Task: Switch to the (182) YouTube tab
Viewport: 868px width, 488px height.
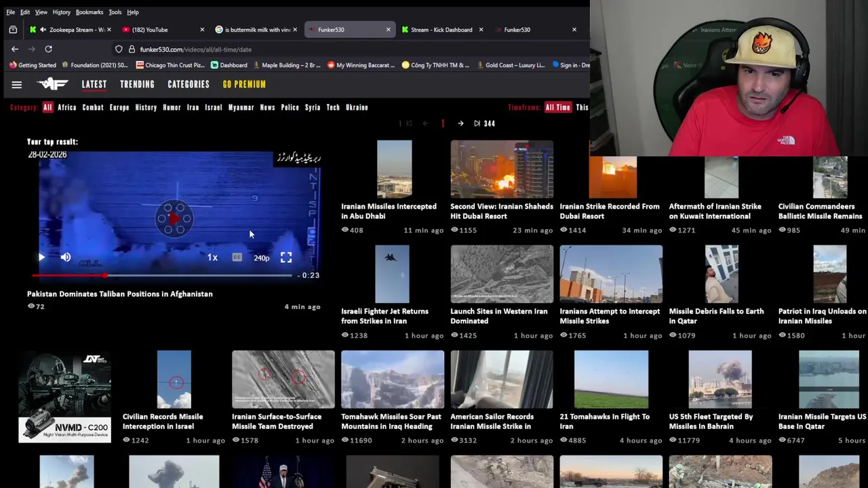Action: pyautogui.click(x=161, y=30)
